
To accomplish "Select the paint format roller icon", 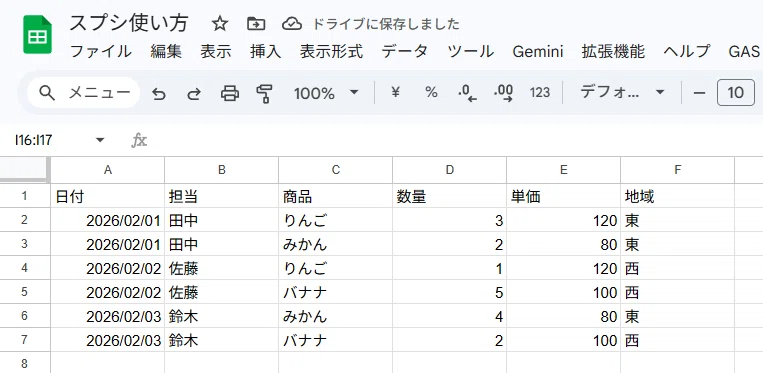I will pos(264,92).
